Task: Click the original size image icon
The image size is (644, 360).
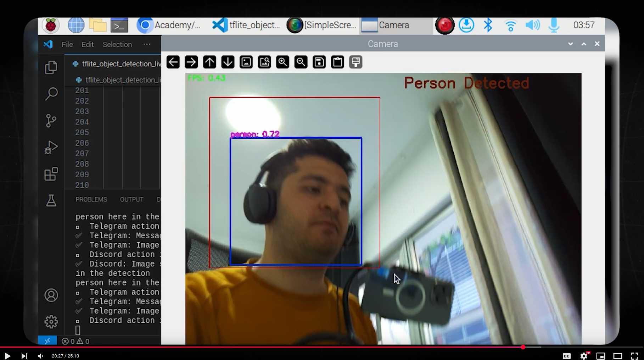Action: [264, 62]
